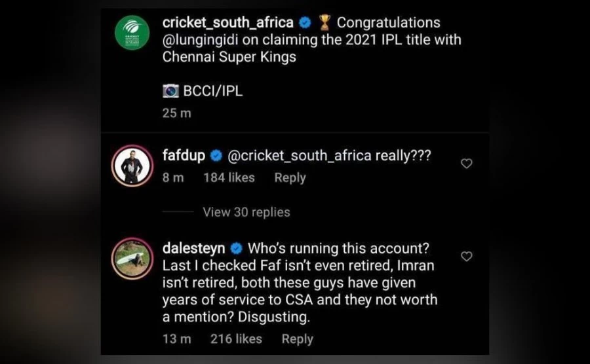Click @cricket_south_africa mention in fafdup's comment
590x364 pixels.
tap(300, 156)
